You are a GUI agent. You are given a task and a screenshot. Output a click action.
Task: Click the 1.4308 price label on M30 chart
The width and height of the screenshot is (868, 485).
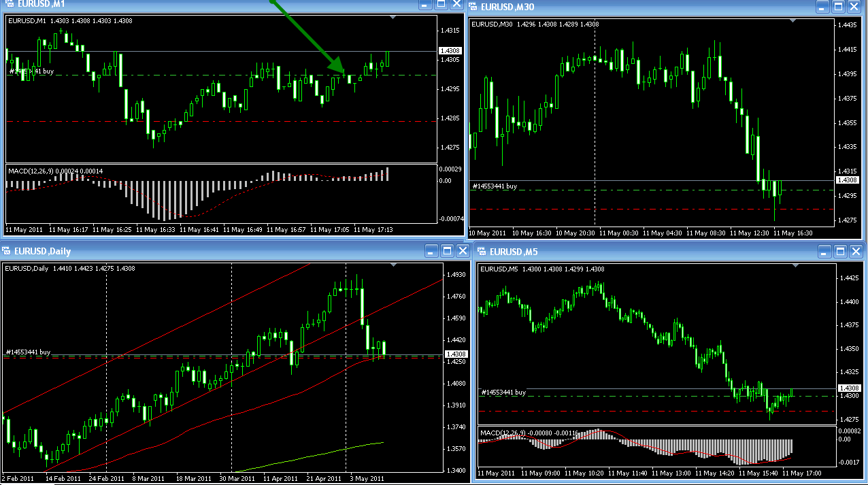coord(848,180)
